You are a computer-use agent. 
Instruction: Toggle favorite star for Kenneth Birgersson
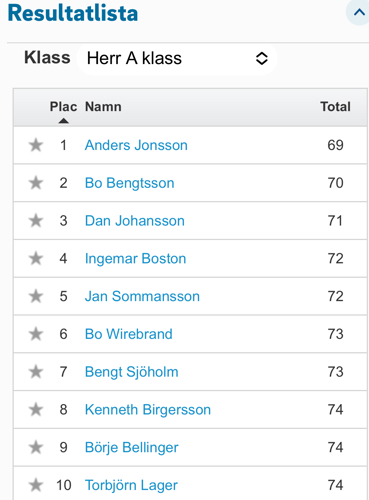[36, 410]
